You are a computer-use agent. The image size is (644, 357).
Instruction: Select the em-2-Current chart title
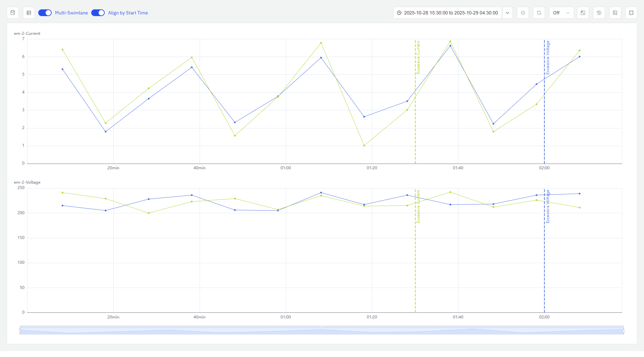(x=26, y=34)
